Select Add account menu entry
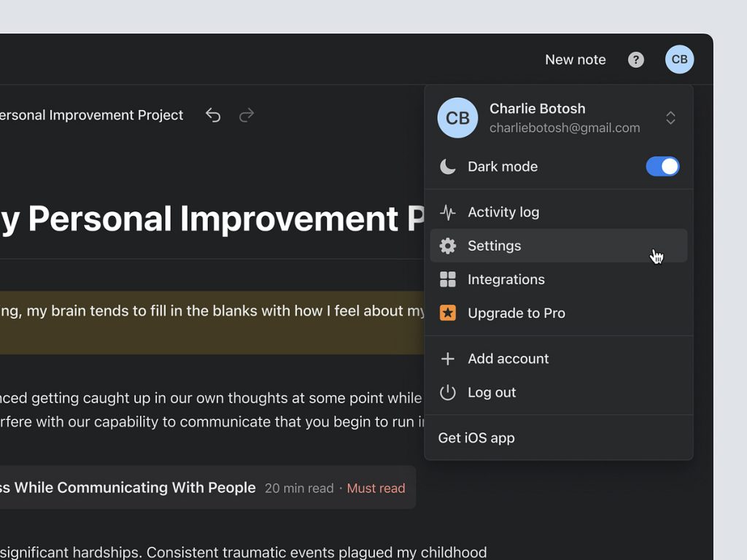The height and width of the screenshot is (560, 747). [x=508, y=359]
